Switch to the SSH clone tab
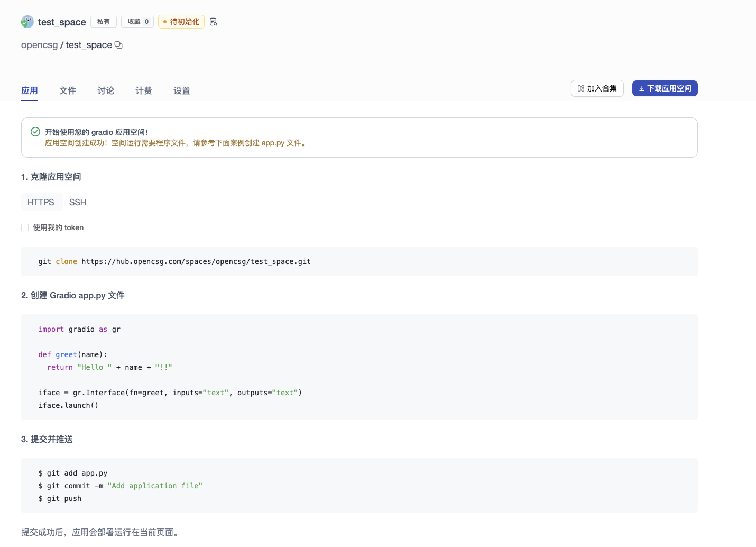This screenshot has width=756, height=547. (77, 202)
